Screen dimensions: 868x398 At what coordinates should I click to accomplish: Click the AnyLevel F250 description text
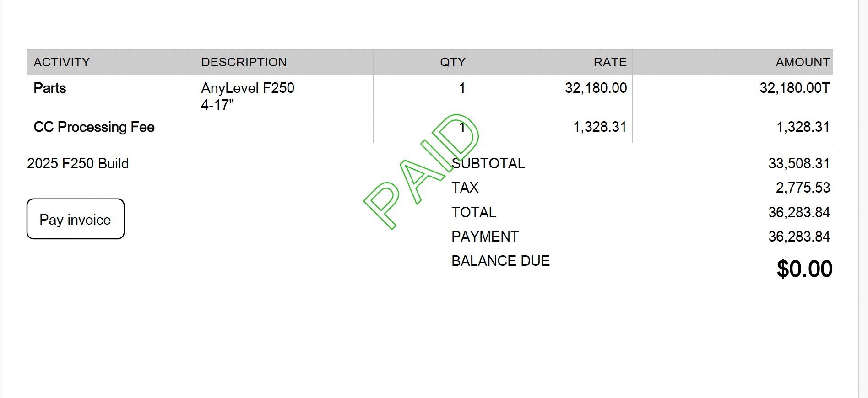(x=248, y=88)
